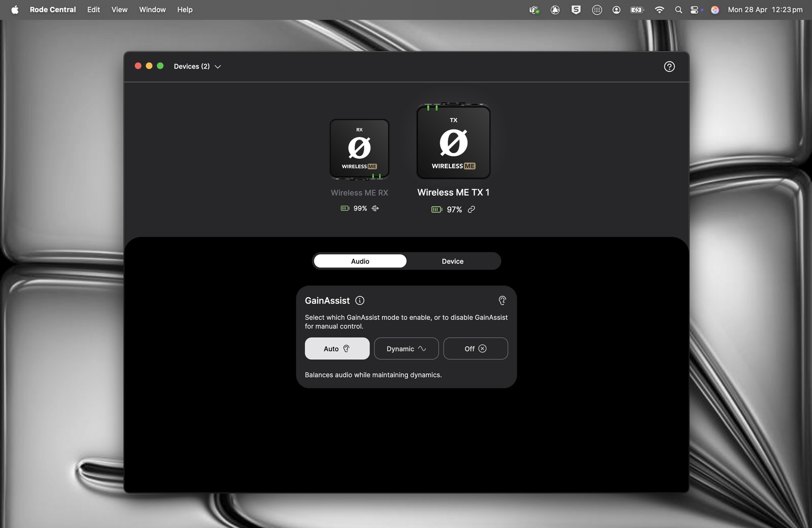Select the Wireless ME TX device thumbnail
Viewport: 812px width, 528px height.
pos(453,141)
